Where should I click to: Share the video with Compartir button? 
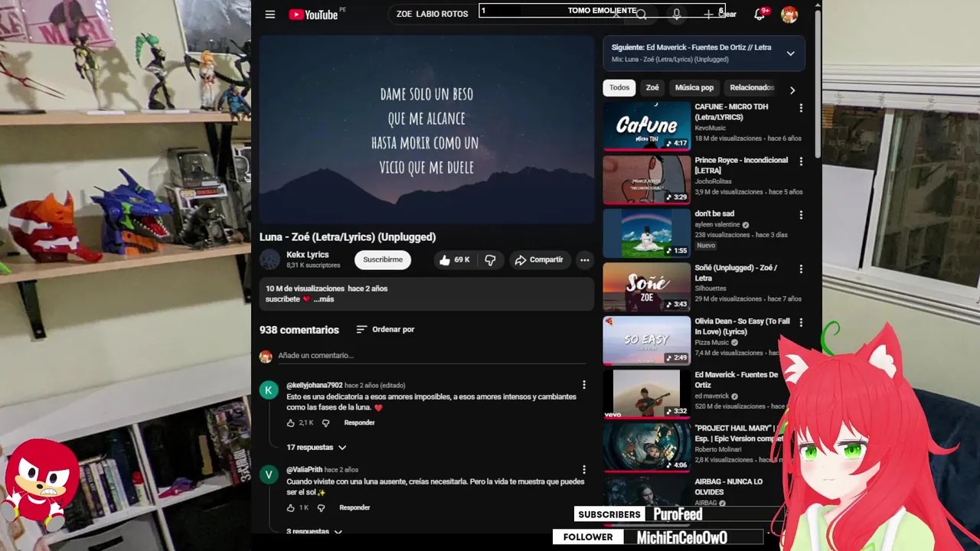tap(539, 260)
